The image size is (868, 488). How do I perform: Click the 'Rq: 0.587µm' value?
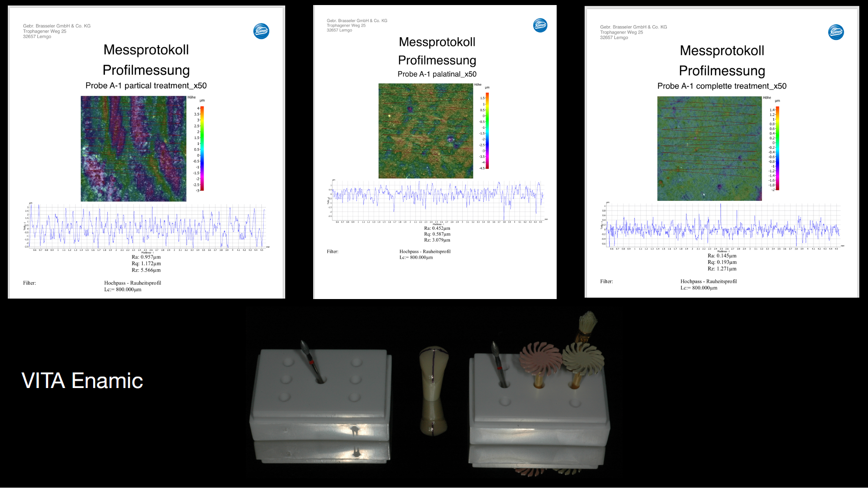pos(437,234)
